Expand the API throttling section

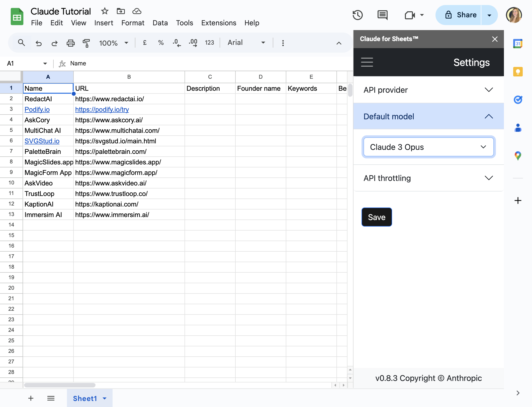pyautogui.click(x=428, y=178)
